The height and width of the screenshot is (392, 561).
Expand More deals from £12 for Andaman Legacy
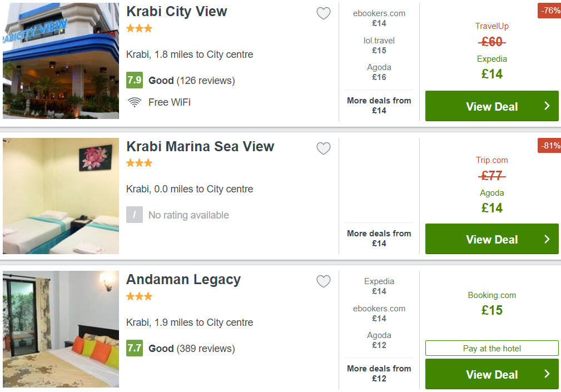(379, 374)
